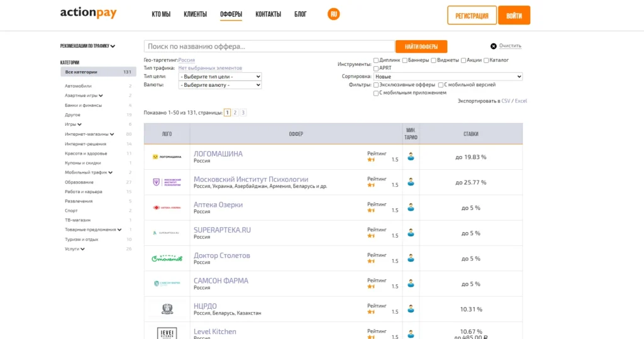
Task: Export offers as Excel
Action: 521,101
